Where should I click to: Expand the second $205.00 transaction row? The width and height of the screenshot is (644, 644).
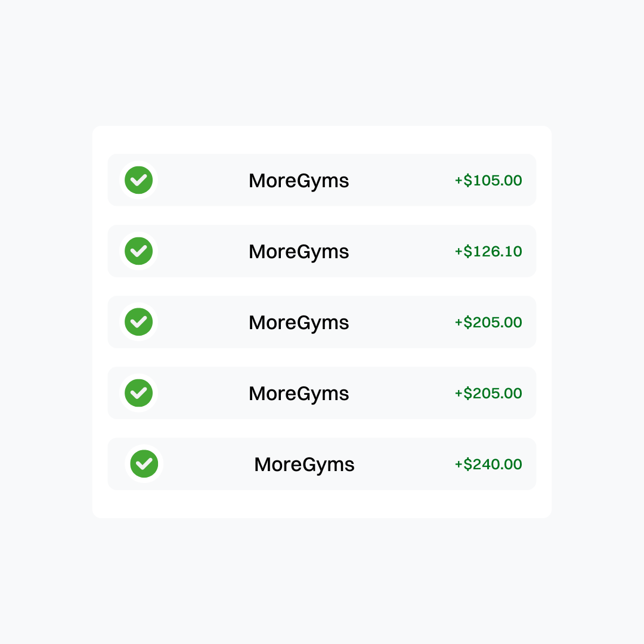pyautogui.click(x=322, y=393)
